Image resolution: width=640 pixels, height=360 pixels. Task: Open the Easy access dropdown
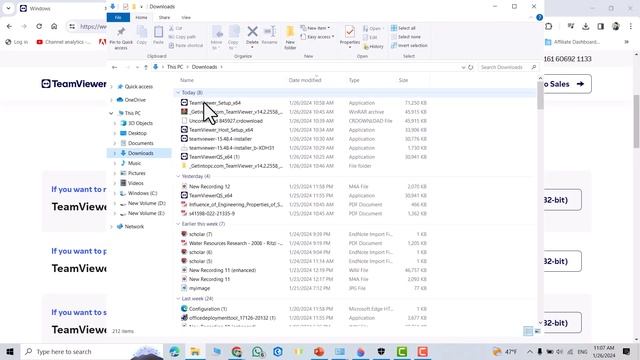[318, 37]
